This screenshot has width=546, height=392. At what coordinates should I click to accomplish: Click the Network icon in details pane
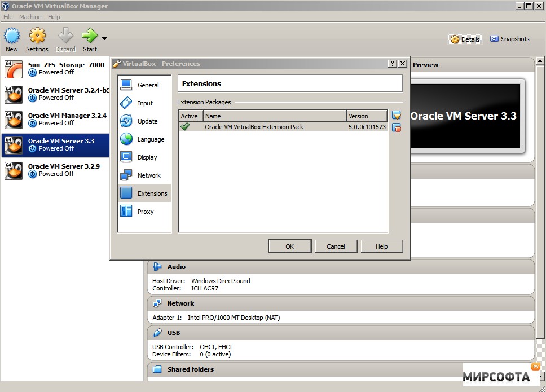coord(157,303)
